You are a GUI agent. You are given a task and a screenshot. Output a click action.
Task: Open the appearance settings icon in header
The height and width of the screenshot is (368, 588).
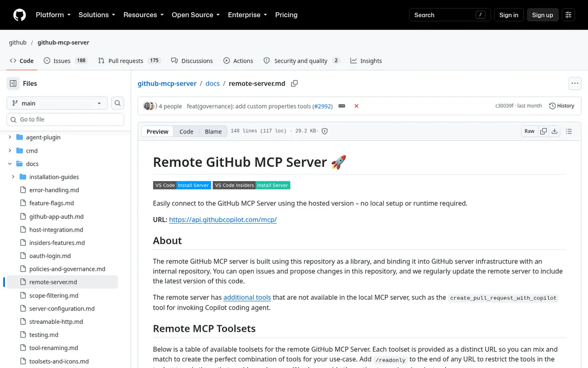(568, 15)
